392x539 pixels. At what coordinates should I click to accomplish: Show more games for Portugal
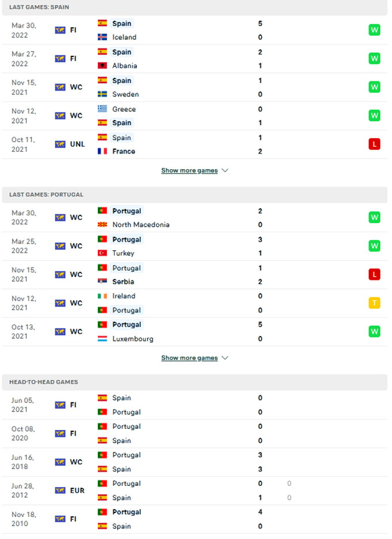[189, 358]
